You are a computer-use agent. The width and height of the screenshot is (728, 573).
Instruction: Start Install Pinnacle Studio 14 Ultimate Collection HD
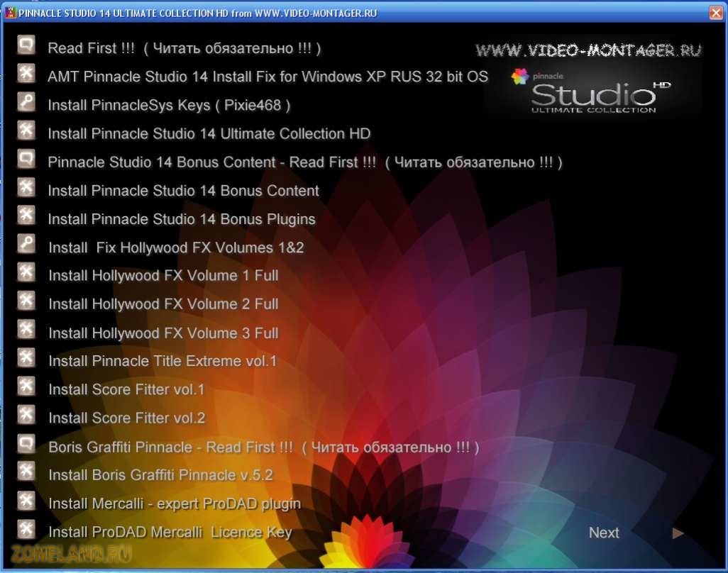tap(209, 133)
